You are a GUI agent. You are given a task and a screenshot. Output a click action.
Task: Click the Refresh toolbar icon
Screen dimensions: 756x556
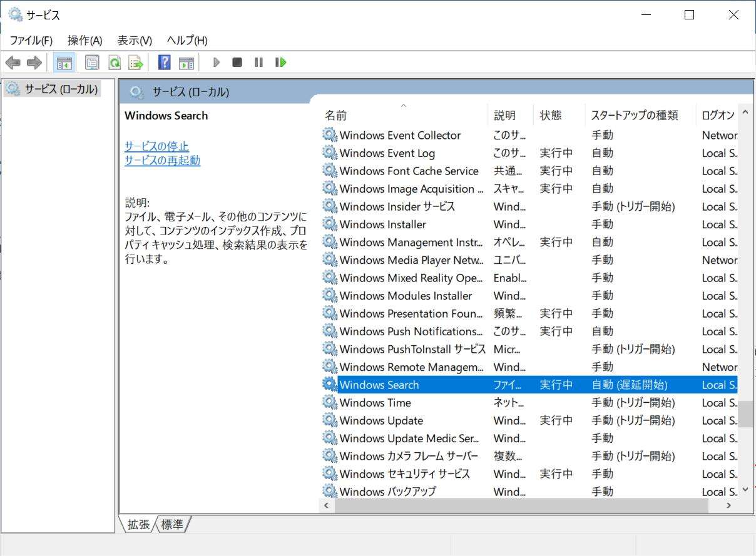pos(114,63)
